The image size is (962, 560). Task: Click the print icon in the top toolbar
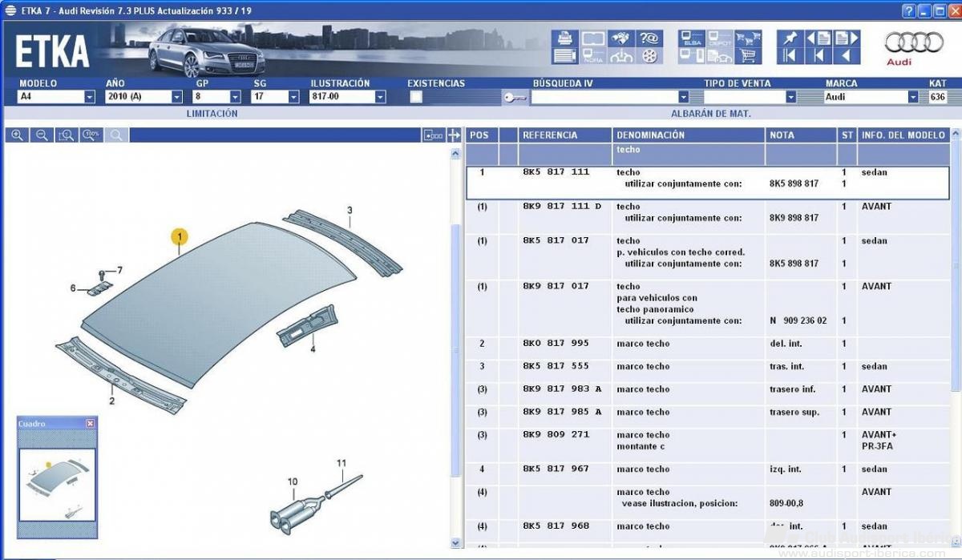[x=564, y=38]
